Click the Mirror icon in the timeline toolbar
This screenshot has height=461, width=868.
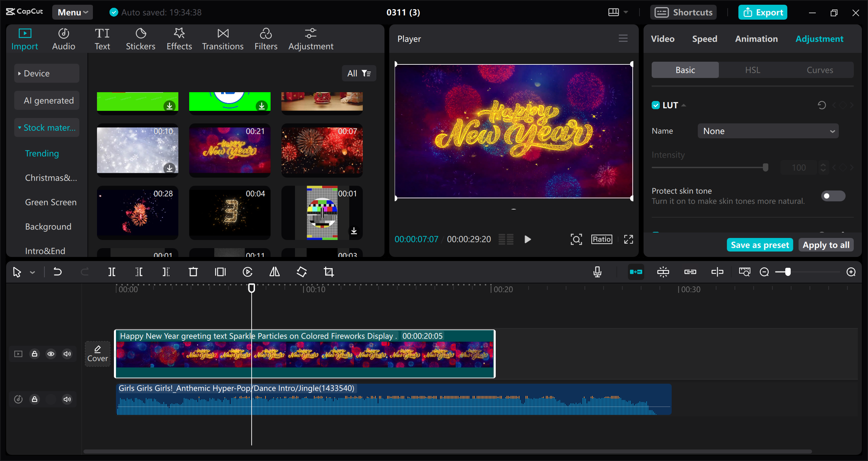click(x=274, y=272)
